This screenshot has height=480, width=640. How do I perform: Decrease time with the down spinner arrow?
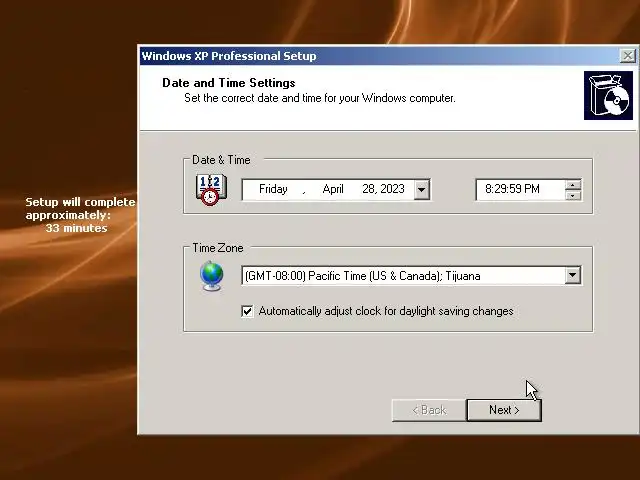[573, 195]
